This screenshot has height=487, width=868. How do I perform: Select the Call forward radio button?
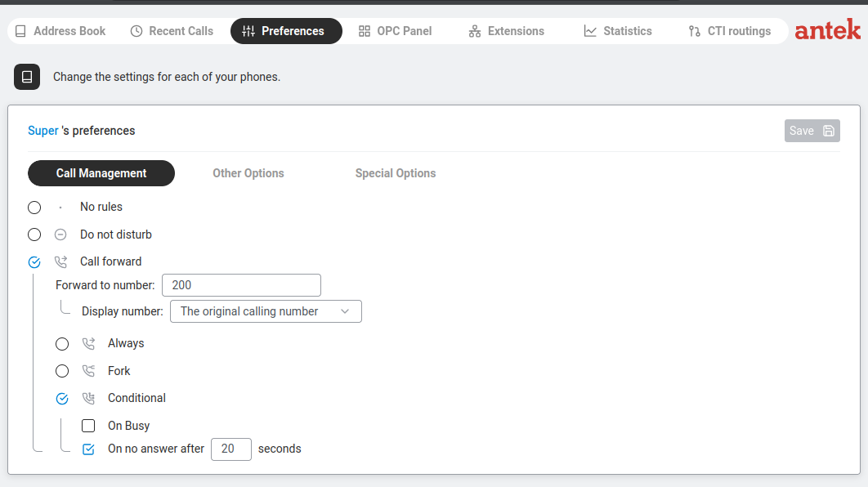pyautogui.click(x=34, y=262)
